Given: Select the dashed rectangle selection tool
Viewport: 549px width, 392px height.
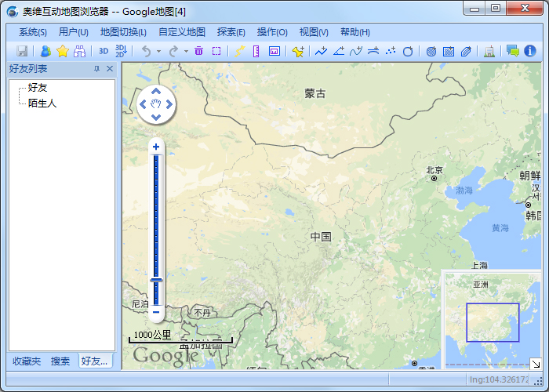Looking at the screenshot, I should tap(216, 51).
